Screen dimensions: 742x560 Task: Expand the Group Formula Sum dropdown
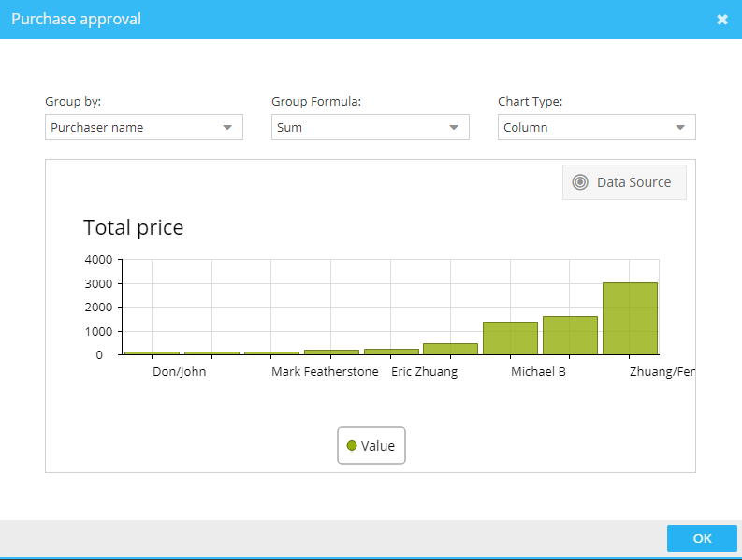pos(370,127)
